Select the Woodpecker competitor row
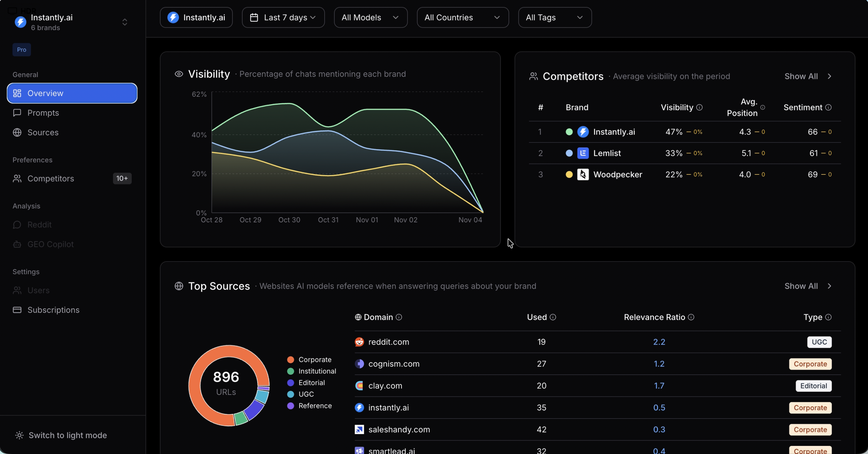The width and height of the screenshot is (868, 454). [685, 174]
